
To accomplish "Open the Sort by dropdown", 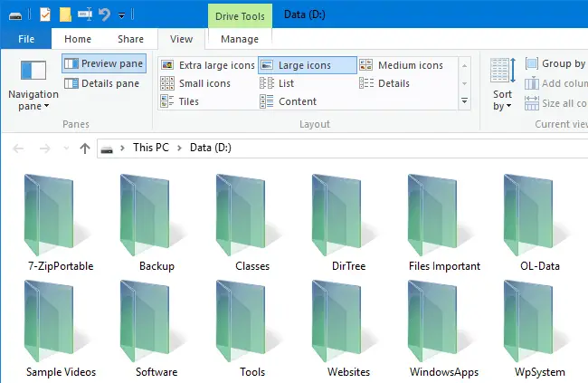I will coord(502,85).
